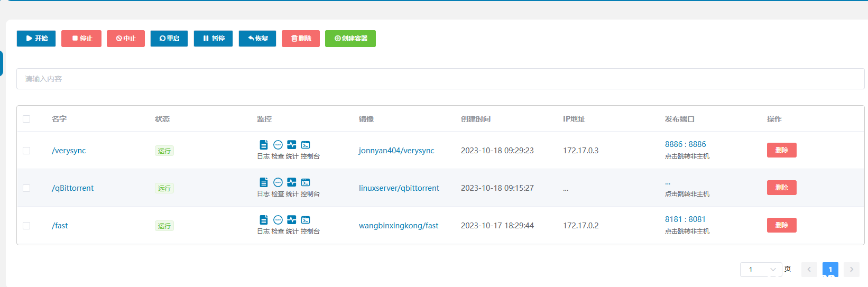Check the box for /verysync row
The width and height of the screenshot is (868, 287).
26,151
